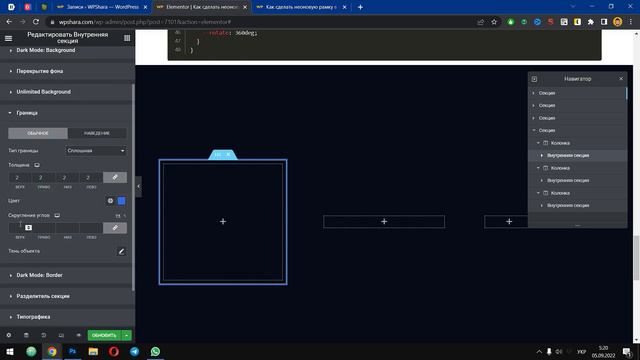
Task: Switch to the WPShara WordPress browser tab
Action: click(102, 7)
